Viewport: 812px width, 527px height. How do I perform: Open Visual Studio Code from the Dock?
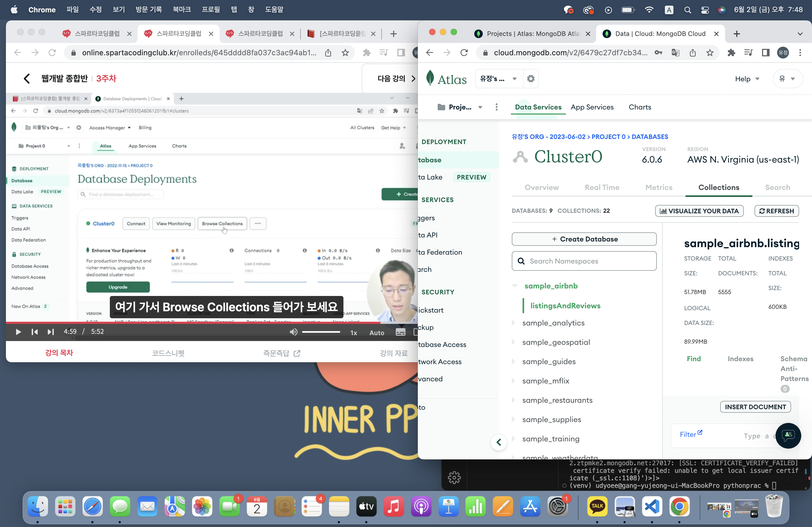point(652,506)
